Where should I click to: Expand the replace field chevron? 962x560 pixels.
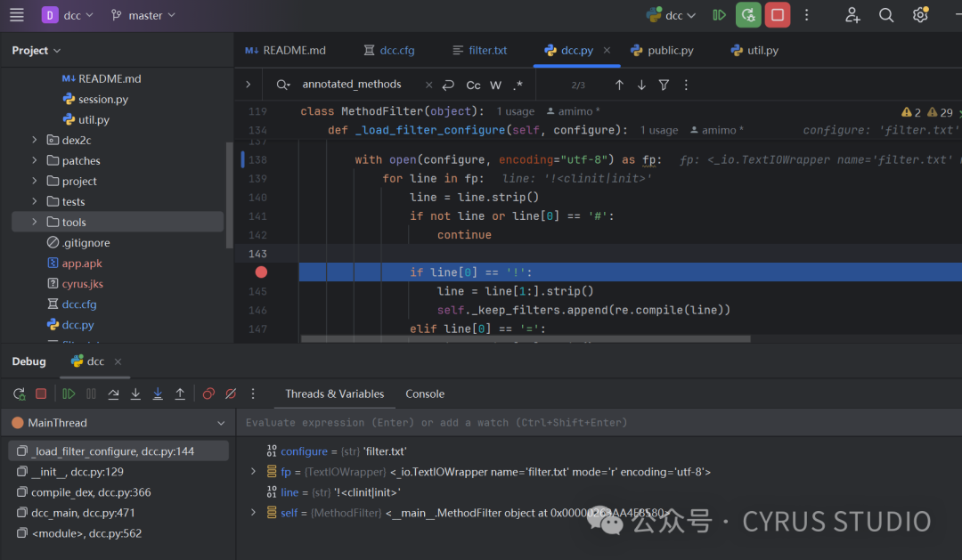(248, 85)
